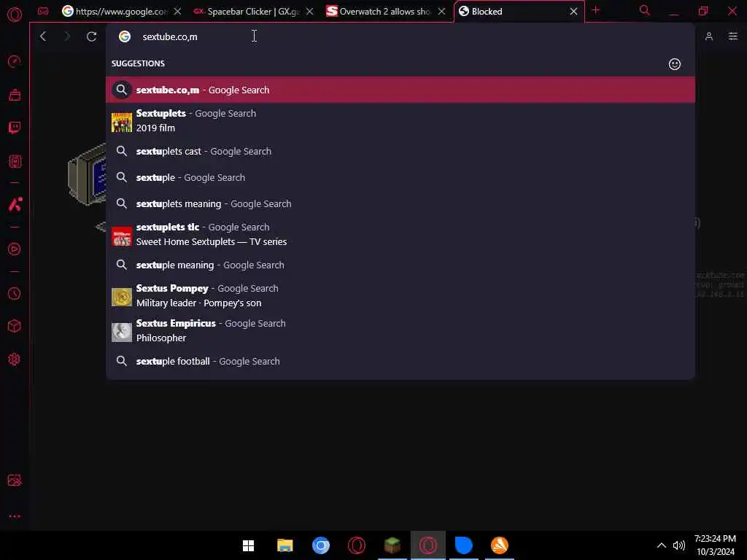Image resolution: width=747 pixels, height=560 pixels.
Task: Click the Sextuplets film poster thumbnail
Action: point(122,122)
